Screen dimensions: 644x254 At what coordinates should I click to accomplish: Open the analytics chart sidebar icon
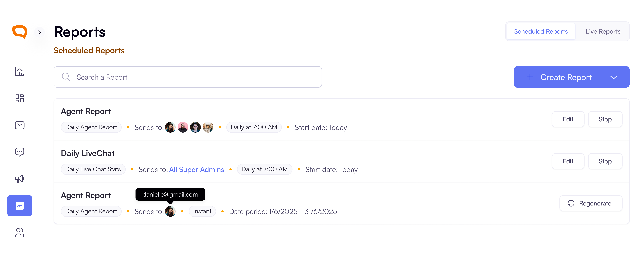[x=19, y=72]
